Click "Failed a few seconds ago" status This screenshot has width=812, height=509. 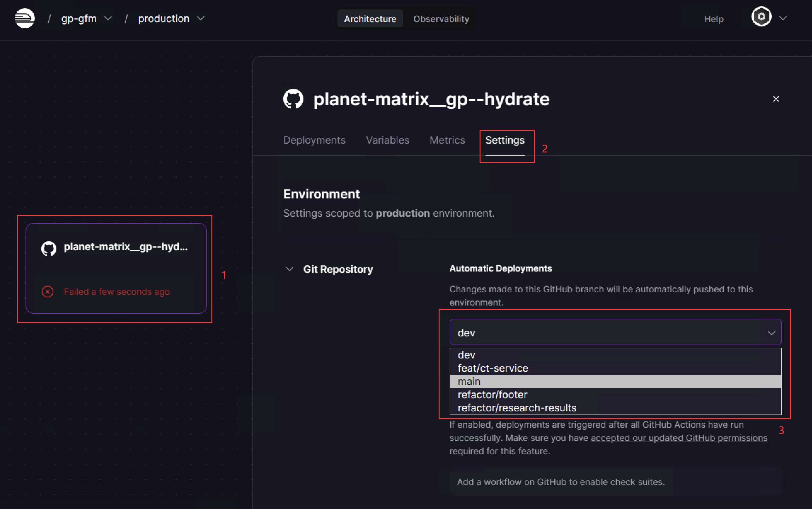[x=117, y=292]
